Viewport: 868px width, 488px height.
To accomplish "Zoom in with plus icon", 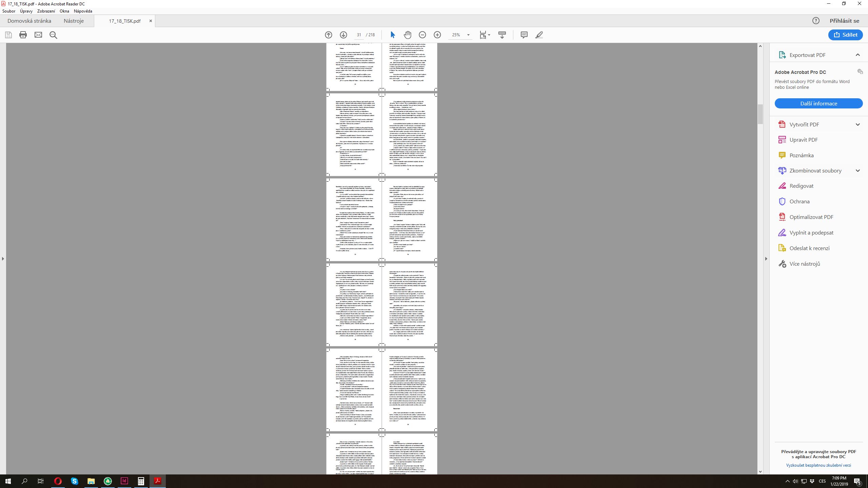I will coord(437,35).
